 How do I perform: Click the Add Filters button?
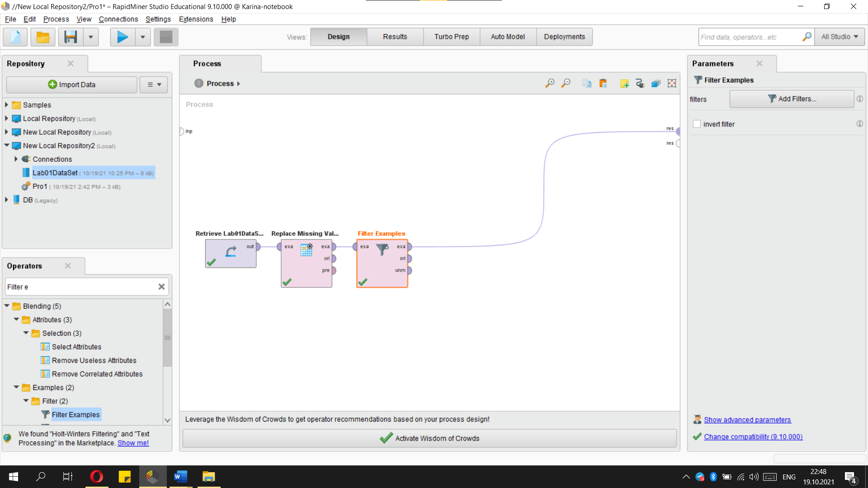click(792, 99)
